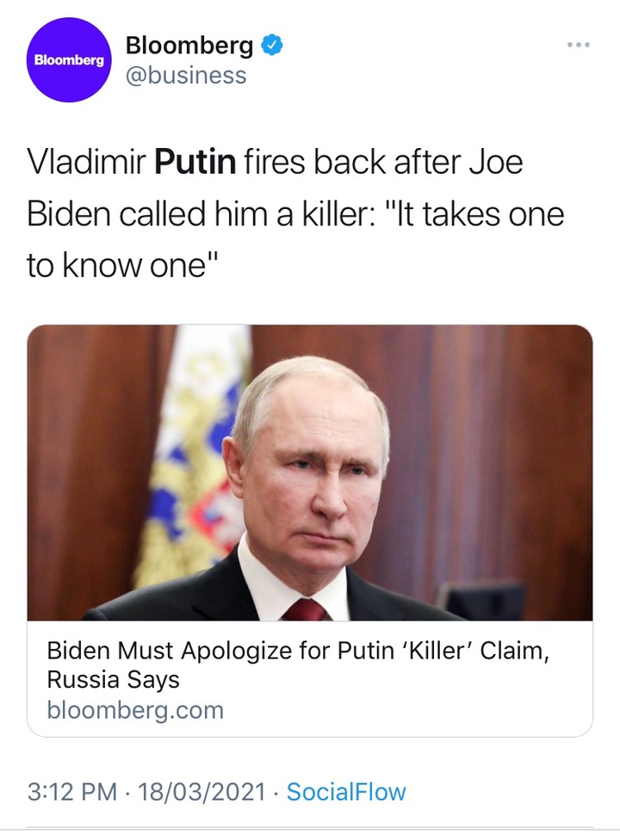Click the 18/03/2021 date
Image resolution: width=620 pixels, height=840 pixels.
point(201,792)
